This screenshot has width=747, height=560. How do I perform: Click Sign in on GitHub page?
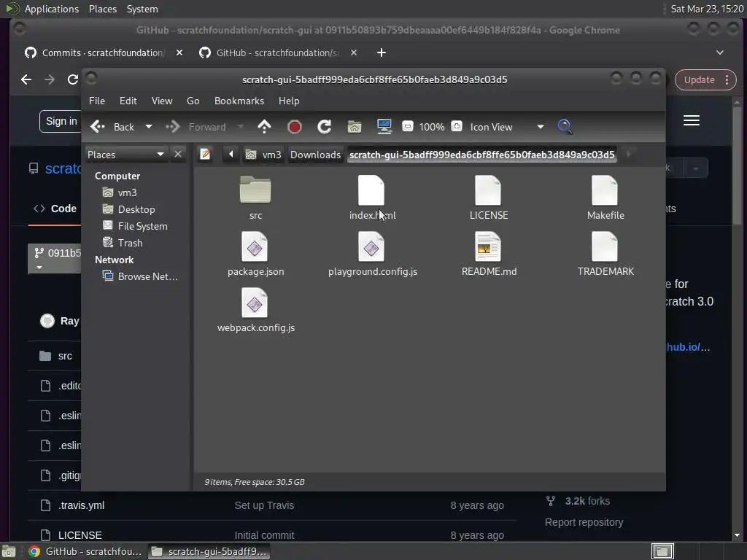point(61,122)
